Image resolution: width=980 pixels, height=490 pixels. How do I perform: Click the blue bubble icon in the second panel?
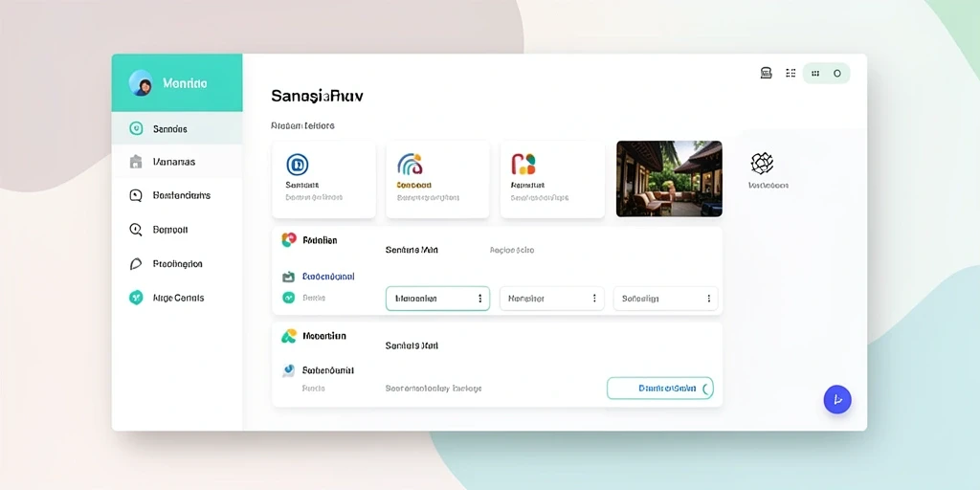pos(288,370)
